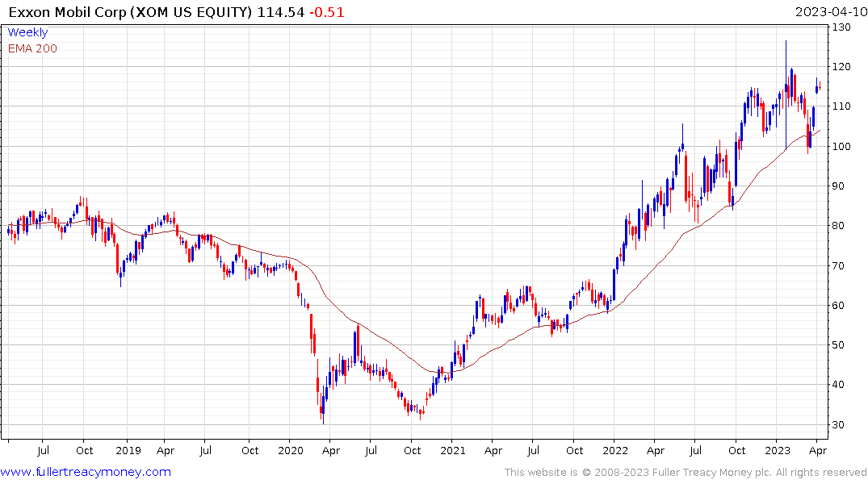Click the copyright notice for Fuller Treacy Money plc

686,473
